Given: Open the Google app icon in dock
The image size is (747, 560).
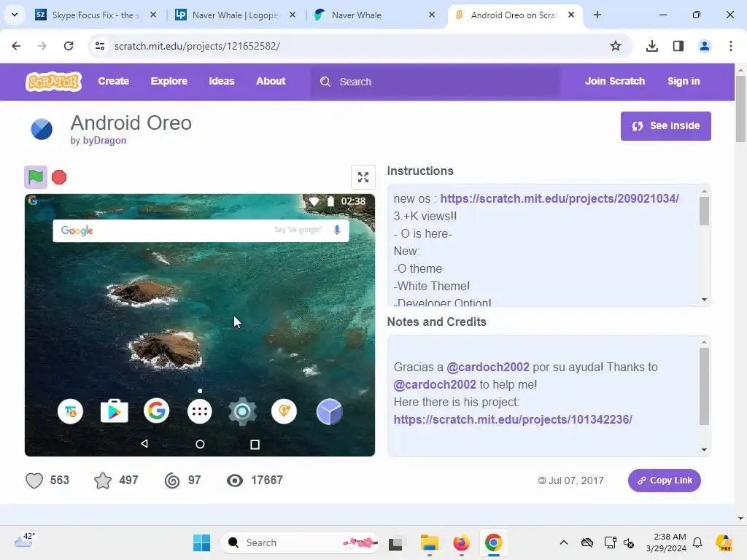Looking at the screenshot, I should pyautogui.click(x=156, y=411).
